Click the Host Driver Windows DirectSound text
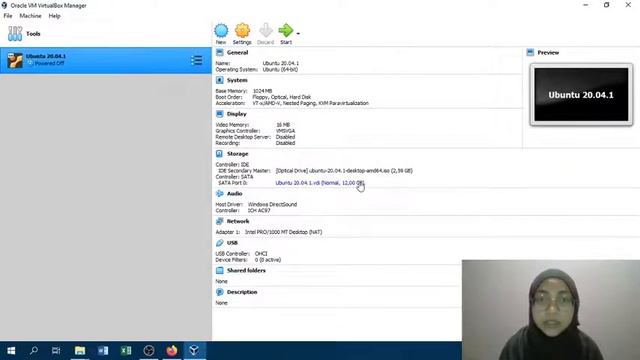The image size is (640, 360). click(x=272, y=204)
